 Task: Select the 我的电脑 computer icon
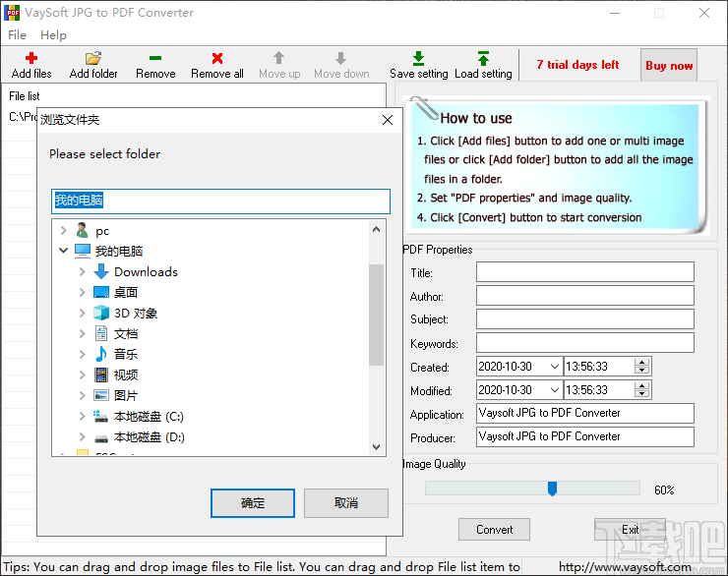tap(83, 251)
